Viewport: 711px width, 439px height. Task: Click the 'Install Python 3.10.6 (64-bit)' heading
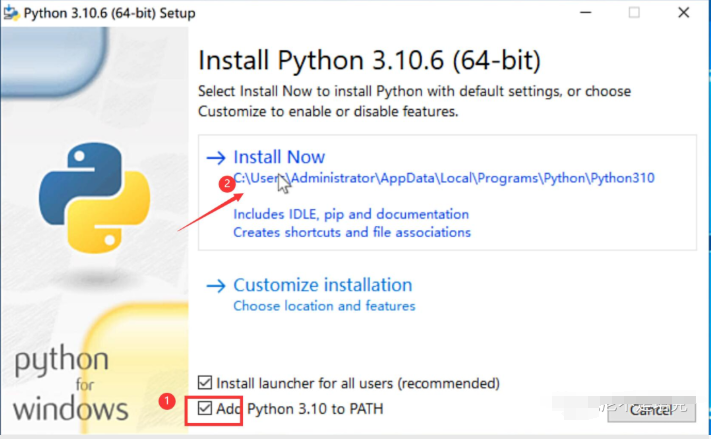(370, 60)
